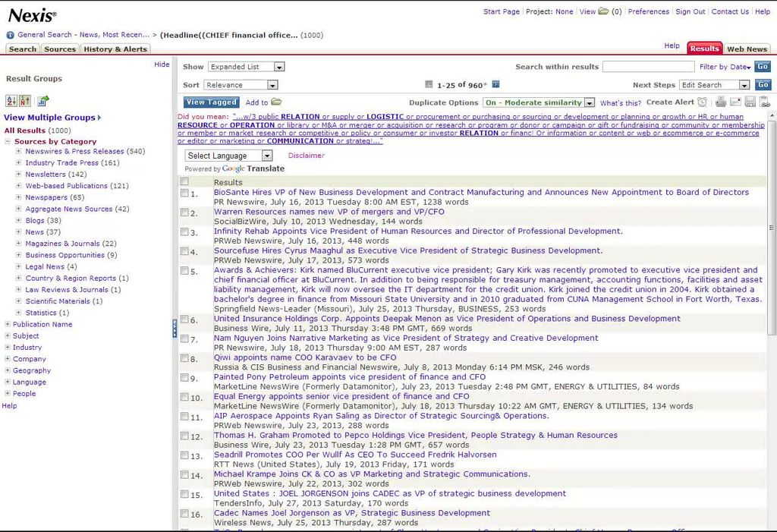Image resolution: width=777 pixels, height=532 pixels.
Task: Click Go button next to Next Steps
Action: [763, 85]
